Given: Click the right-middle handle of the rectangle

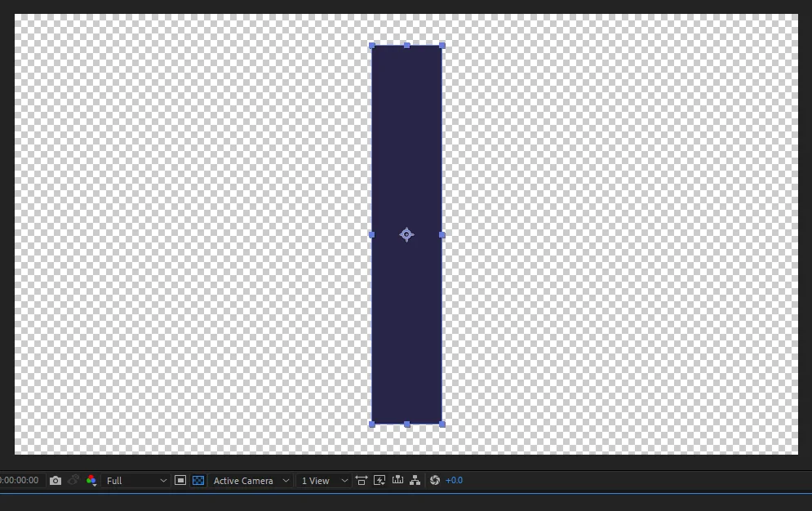Looking at the screenshot, I should point(442,235).
